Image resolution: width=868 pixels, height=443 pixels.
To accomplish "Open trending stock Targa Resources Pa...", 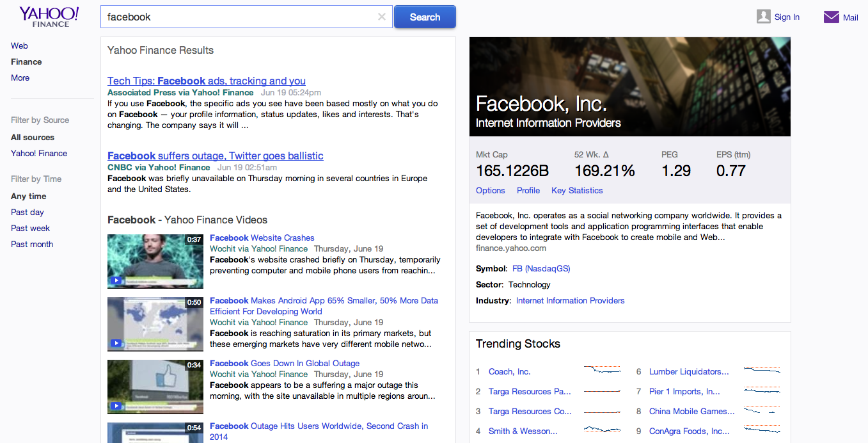I will [530, 391].
